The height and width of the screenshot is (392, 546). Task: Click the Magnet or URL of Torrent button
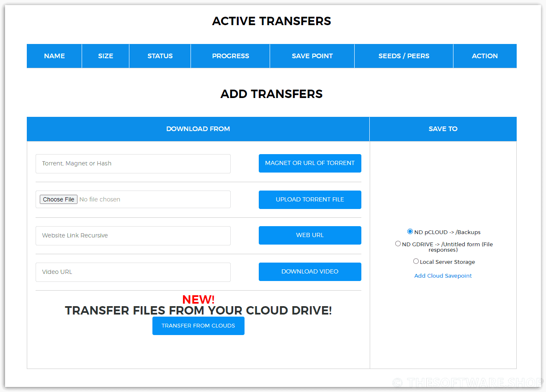[310, 163]
